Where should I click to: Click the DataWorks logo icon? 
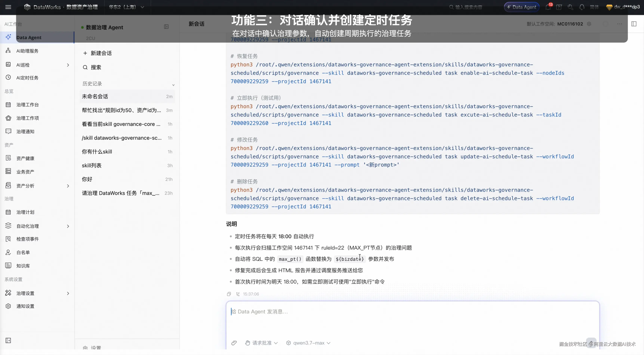click(x=27, y=7)
